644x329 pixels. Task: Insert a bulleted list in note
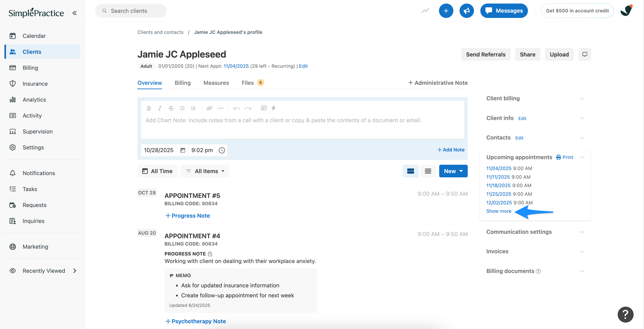182,108
